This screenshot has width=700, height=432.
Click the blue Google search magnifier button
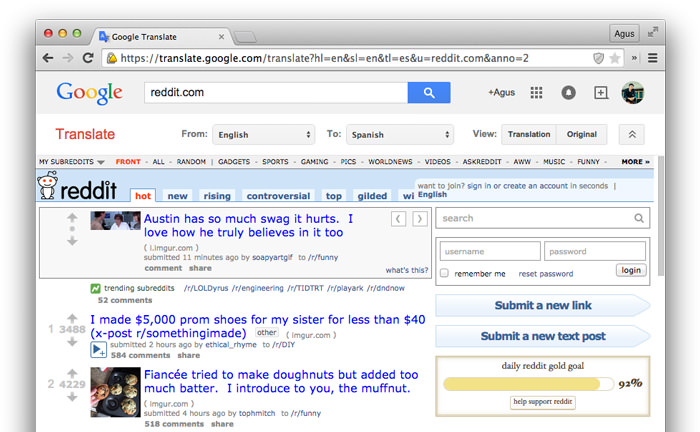click(429, 92)
